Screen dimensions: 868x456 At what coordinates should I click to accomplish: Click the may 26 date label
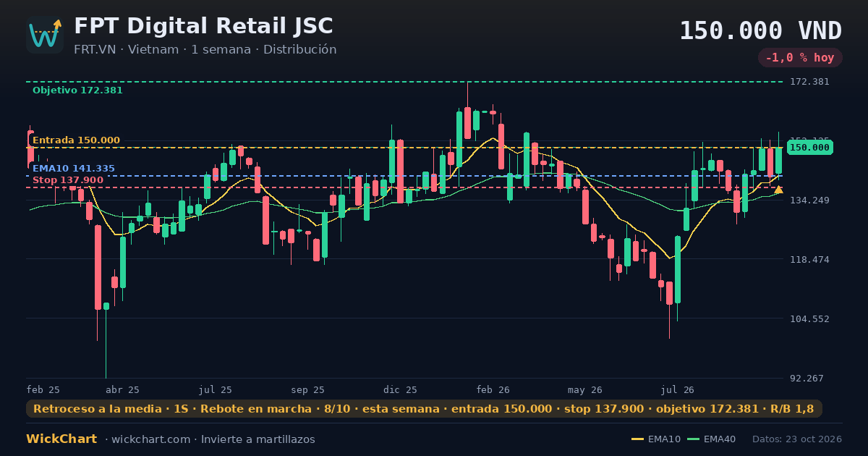pyautogui.click(x=585, y=389)
